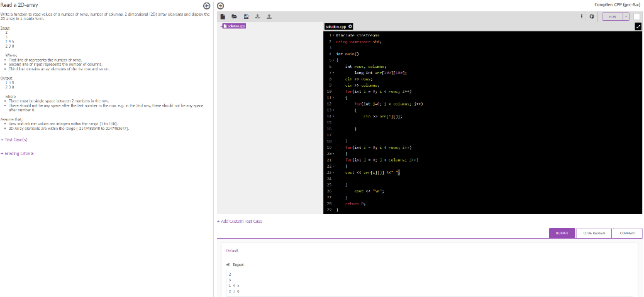
Task: Fold the inner loop block at line 13
Action: coord(333,110)
